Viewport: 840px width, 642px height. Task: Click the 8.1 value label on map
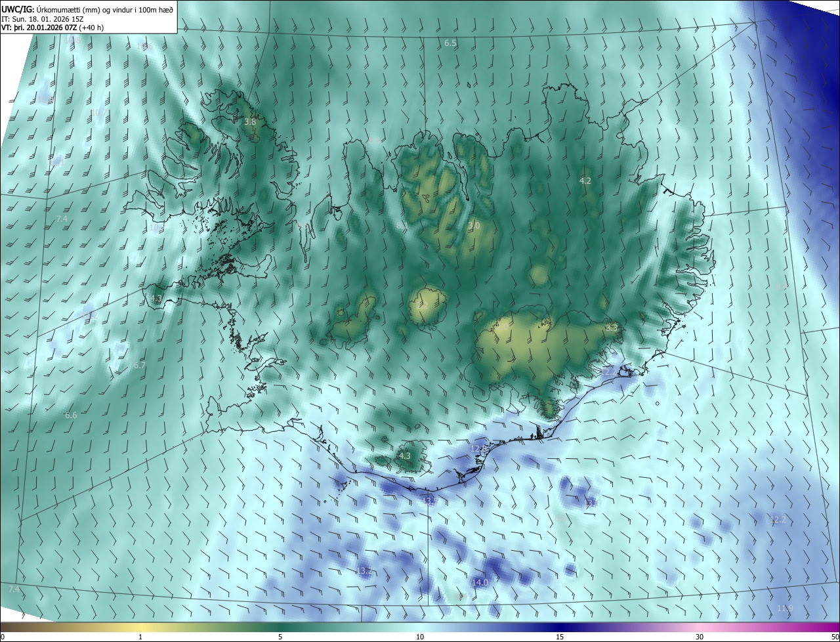tap(402, 225)
